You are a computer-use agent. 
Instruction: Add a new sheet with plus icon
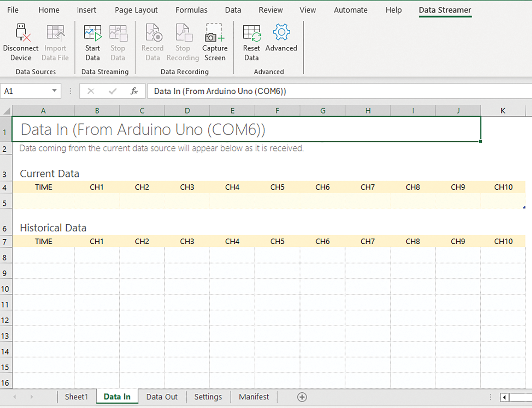[302, 397]
